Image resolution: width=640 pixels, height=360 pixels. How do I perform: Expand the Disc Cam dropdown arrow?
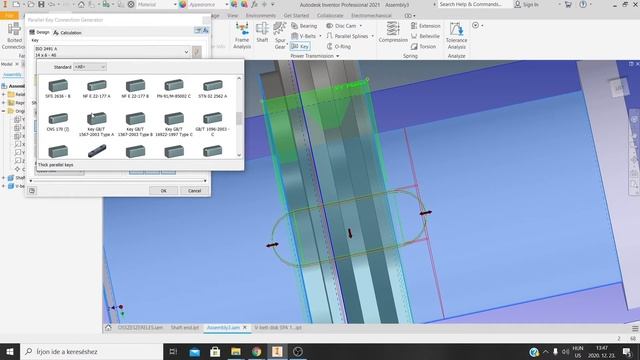(x=361, y=26)
